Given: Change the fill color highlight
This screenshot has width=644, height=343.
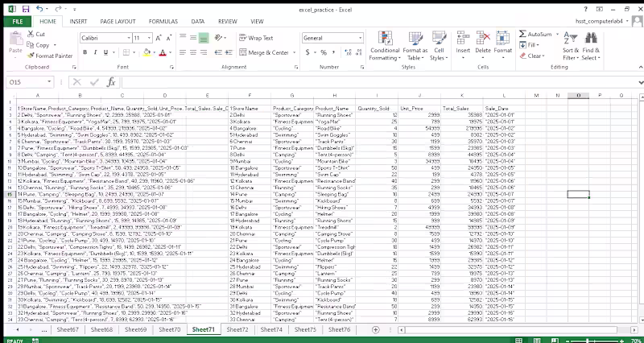Looking at the screenshot, I should coord(147,52).
